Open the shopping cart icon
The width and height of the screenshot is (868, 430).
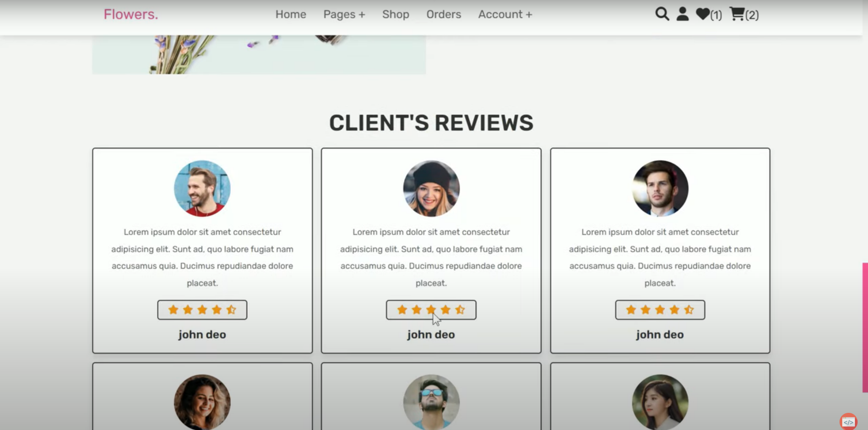click(x=737, y=14)
